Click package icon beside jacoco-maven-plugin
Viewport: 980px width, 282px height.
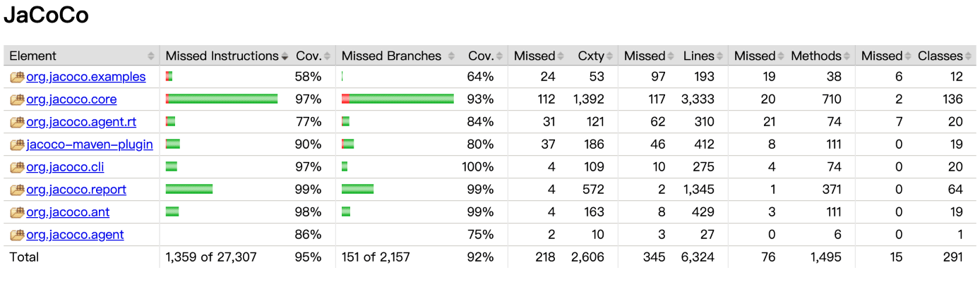[17, 145]
